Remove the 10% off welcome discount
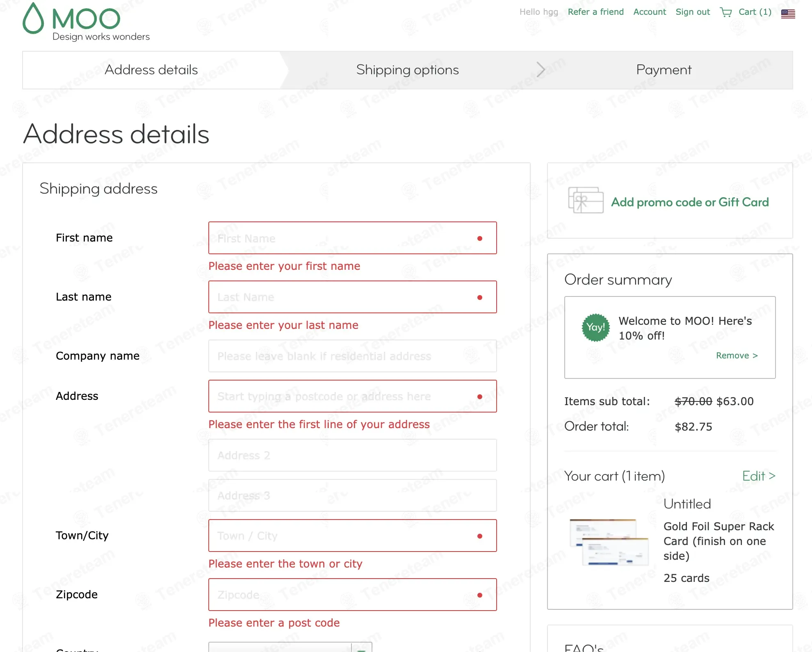 click(x=737, y=356)
